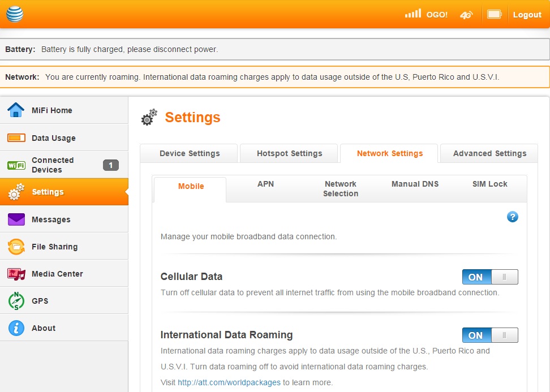Click the Media Center music icon
The height and width of the screenshot is (392, 550).
pos(16,274)
